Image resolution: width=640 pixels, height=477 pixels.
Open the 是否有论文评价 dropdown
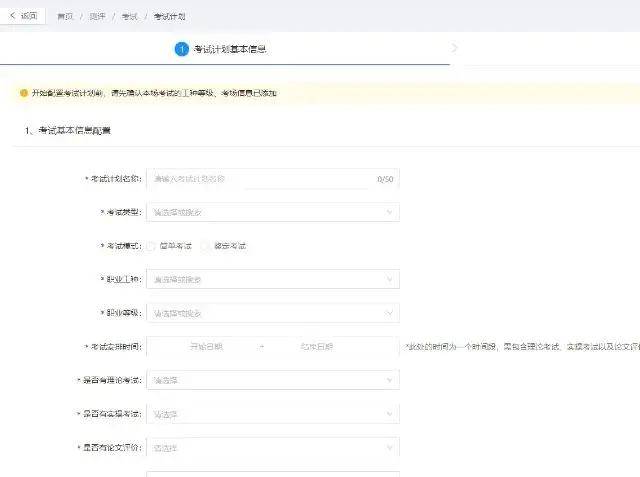coord(273,448)
